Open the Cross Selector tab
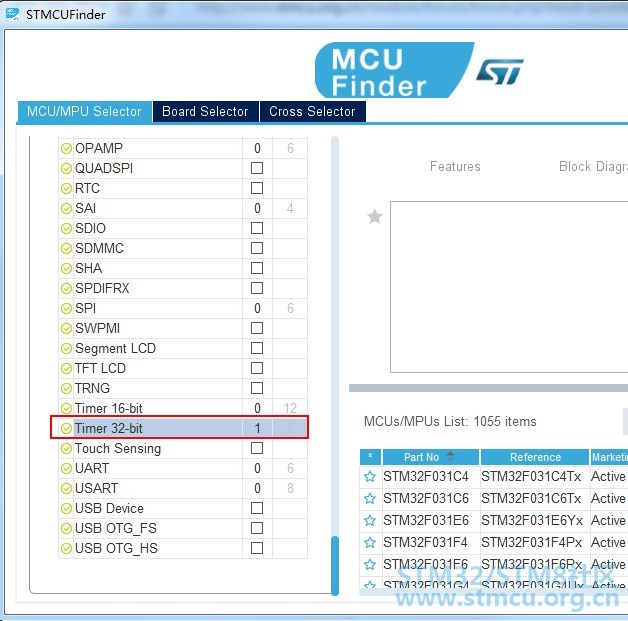This screenshot has width=628, height=621. (x=312, y=111)
